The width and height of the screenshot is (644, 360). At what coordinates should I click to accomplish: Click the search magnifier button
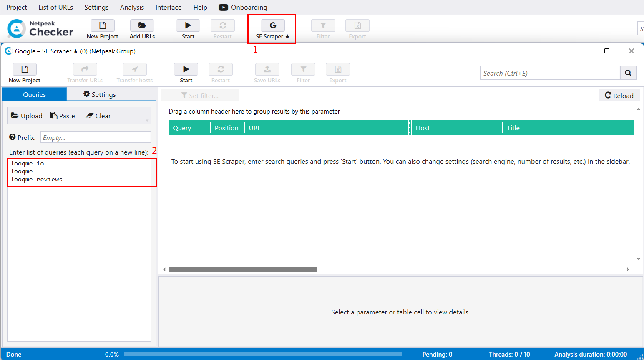click(628, 73)
